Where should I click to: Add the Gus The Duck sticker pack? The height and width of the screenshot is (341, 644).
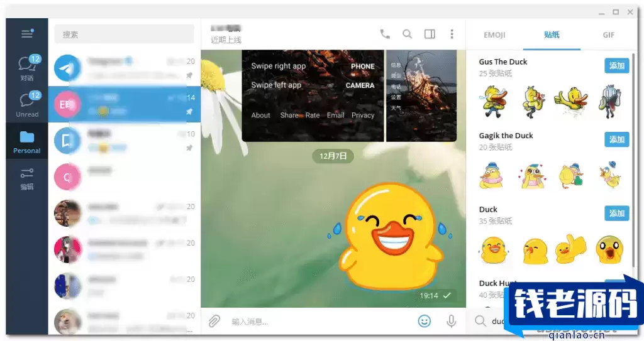point(616,66)
